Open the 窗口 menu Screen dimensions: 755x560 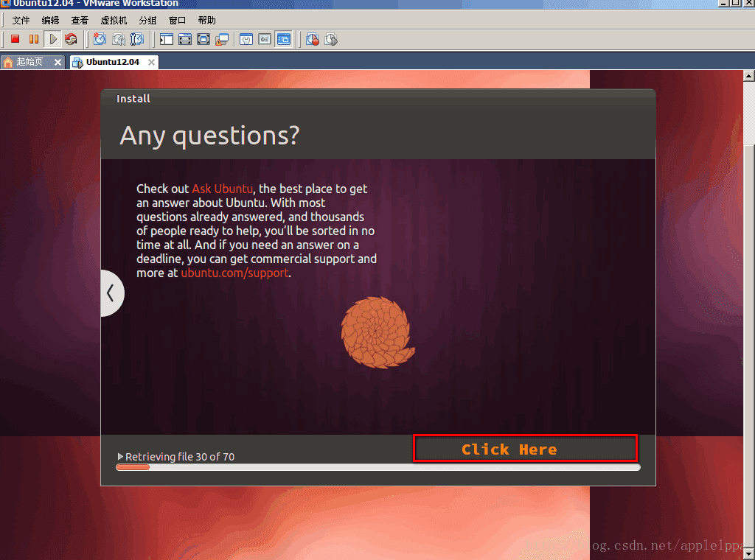[177, 20]
